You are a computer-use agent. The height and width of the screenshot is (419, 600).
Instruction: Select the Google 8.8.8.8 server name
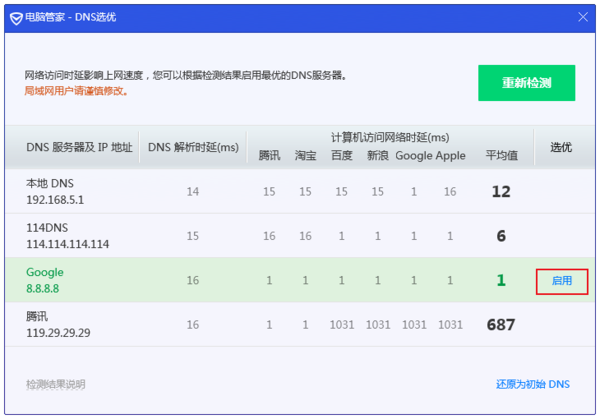point(45,272)
